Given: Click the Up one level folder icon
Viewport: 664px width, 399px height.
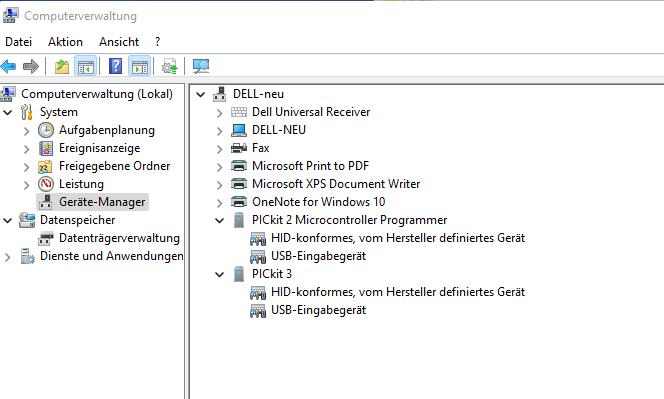Looking at the screenshot, I should 62,66.
